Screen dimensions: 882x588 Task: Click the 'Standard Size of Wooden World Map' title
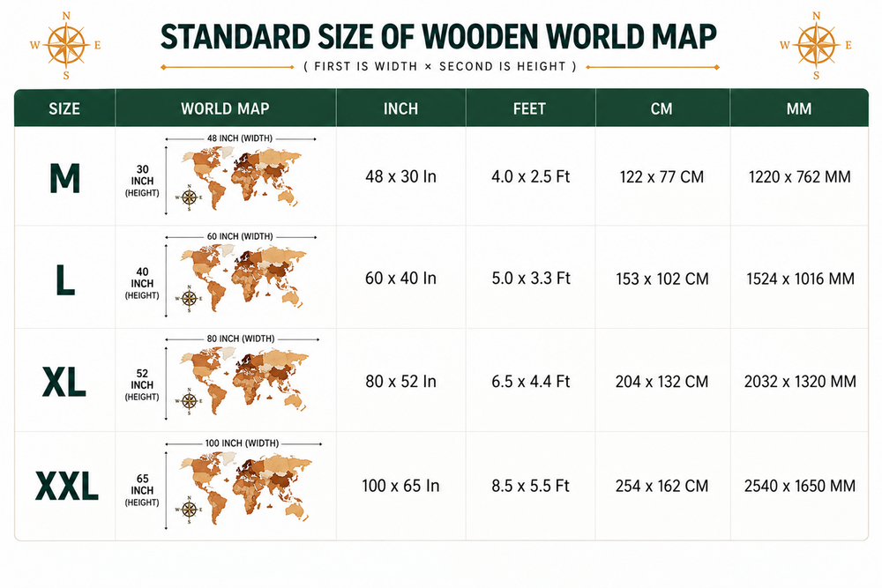[x=438, y=37]
